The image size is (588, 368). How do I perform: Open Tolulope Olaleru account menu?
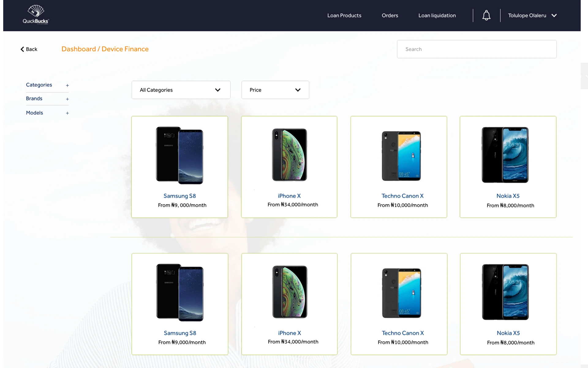click(532, 15)
